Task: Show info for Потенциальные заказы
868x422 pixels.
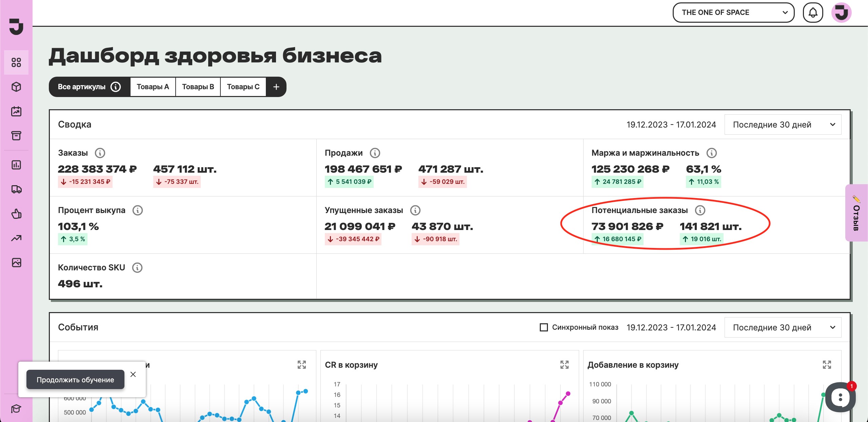Action: (700, 210)
